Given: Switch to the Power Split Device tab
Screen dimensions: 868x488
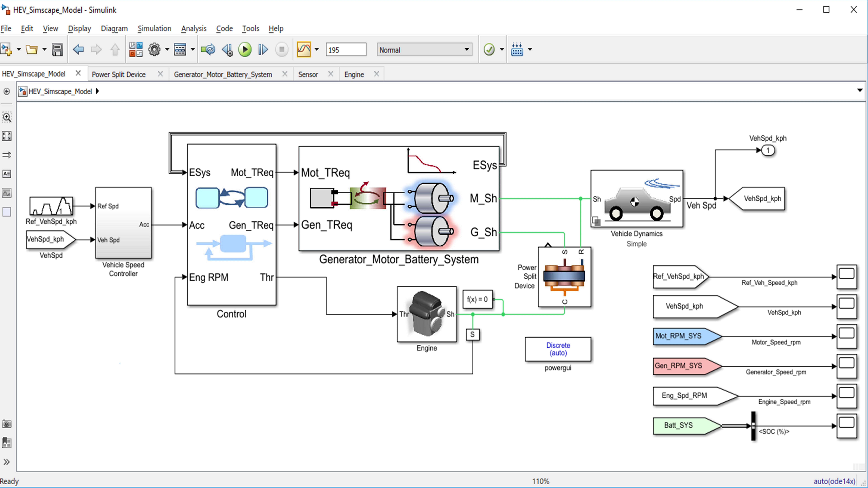Looking at the screenshot, I should tap(119, 74).
